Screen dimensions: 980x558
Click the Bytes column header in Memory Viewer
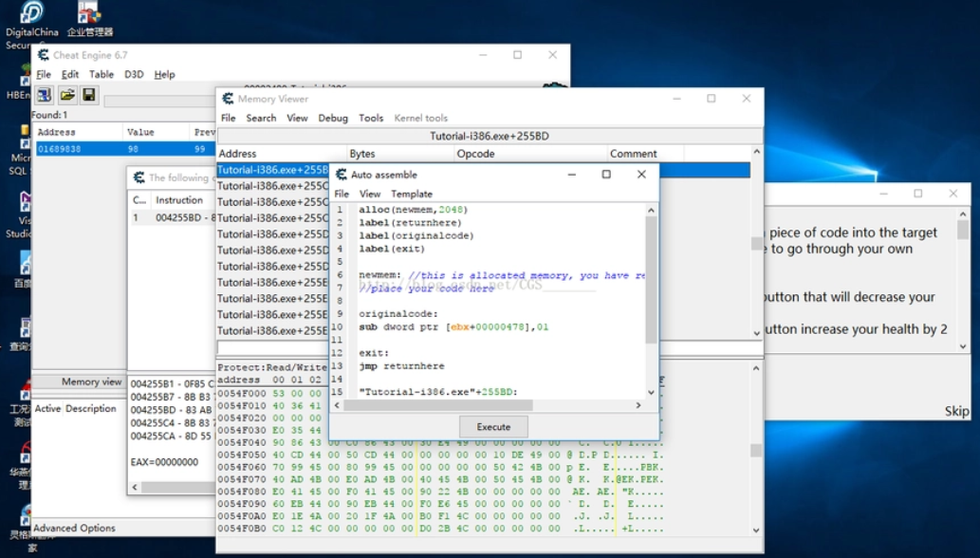400,154
